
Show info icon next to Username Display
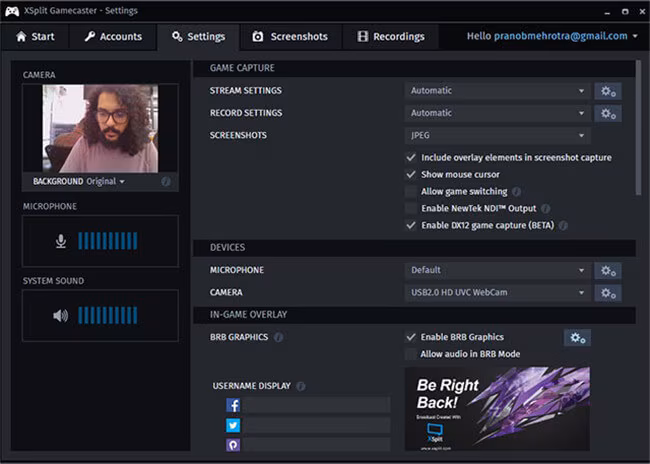click(x=301, y=386)
